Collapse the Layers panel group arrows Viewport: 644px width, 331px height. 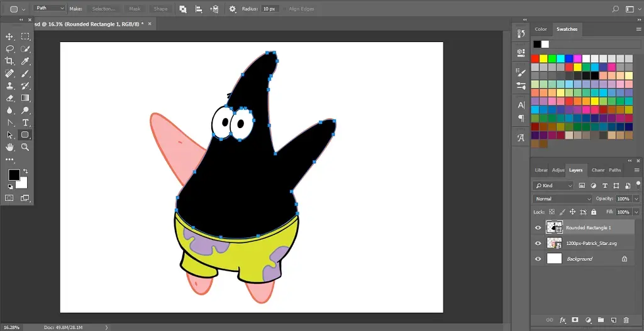coord(630,160)
